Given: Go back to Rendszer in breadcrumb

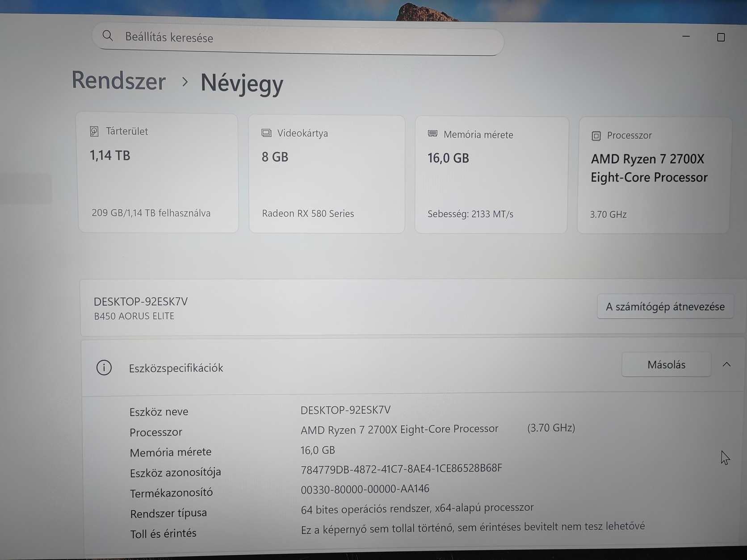Looking at the screenshot, I should (119, 81).
